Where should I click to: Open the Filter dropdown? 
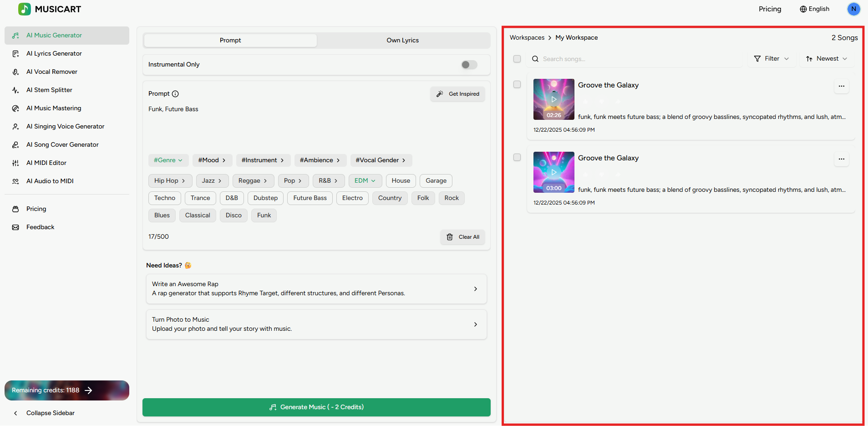[772, 59]
